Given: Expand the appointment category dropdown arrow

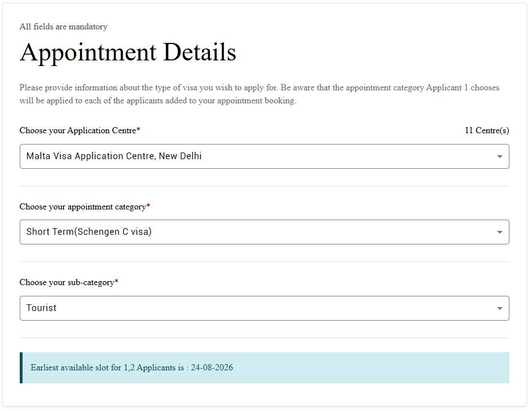Looking at the screenshot, I should [x=499, y=232].
